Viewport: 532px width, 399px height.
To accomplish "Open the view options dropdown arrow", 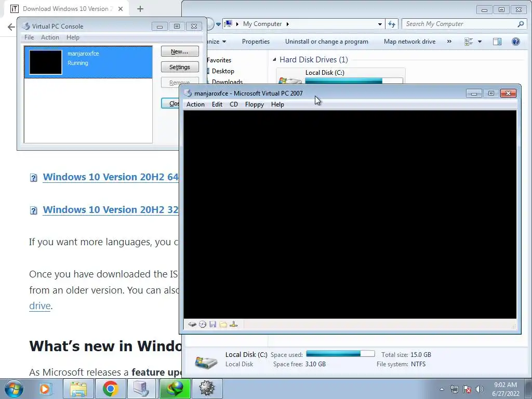I will (x=480, y=42).
